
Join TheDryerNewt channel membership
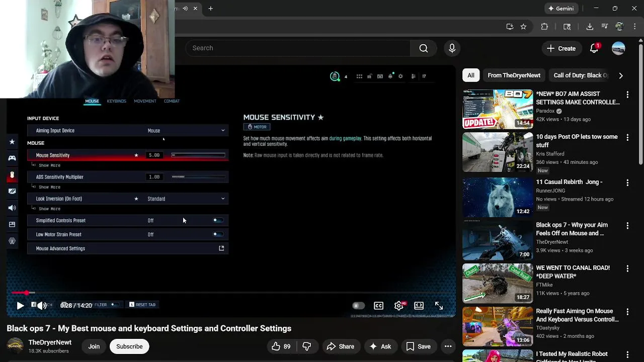click(94, 346)
